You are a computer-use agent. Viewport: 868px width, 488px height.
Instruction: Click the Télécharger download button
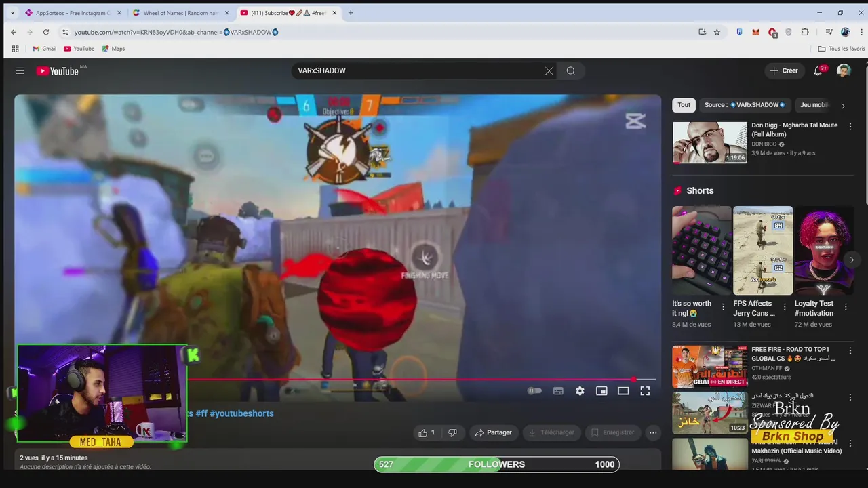[551, 432]
